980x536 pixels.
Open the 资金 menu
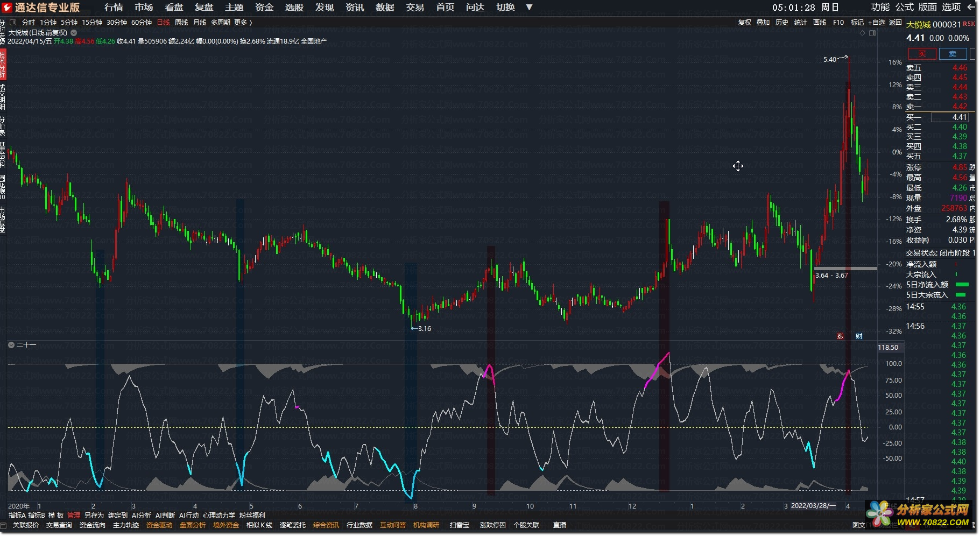pyautogui.click(x=264, y=7)
